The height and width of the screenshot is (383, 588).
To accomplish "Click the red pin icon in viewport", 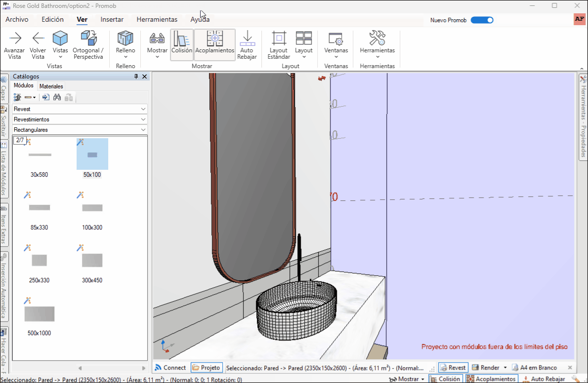I will 322,78.
